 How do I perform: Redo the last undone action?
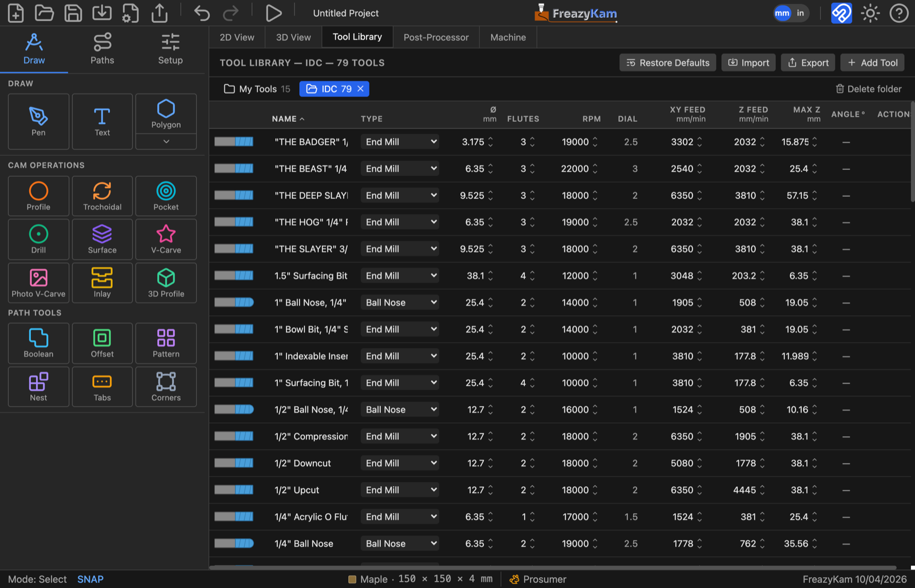[230, 13]
